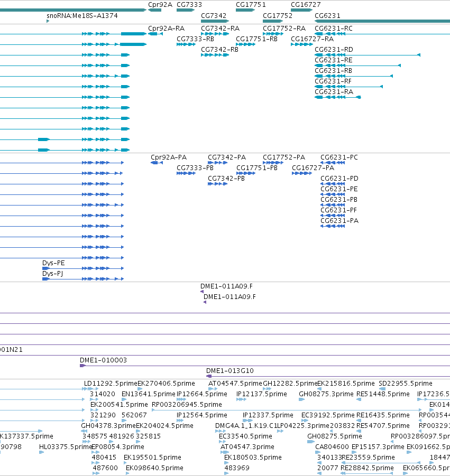Open the EK270406.5prime EST label
The width and height of the screenshot is (450, 476).
[x=166, y=384]
